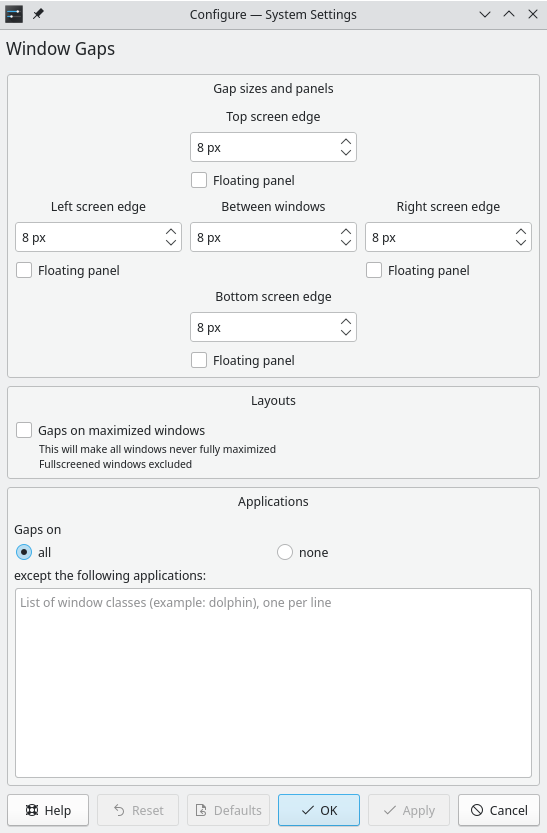
Task: Increase the Top screen edge gap value
Action: 346,142
